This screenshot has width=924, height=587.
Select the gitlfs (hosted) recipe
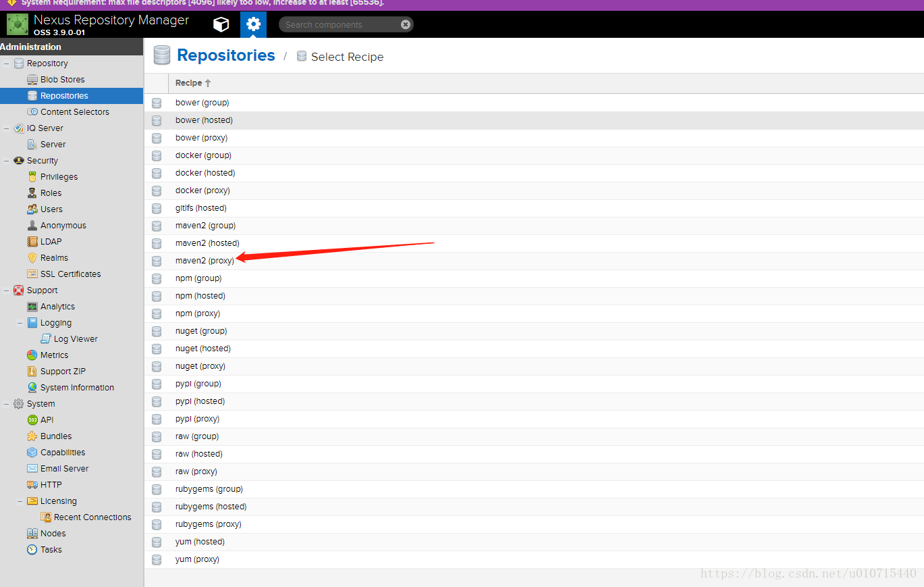coord(534,208)
